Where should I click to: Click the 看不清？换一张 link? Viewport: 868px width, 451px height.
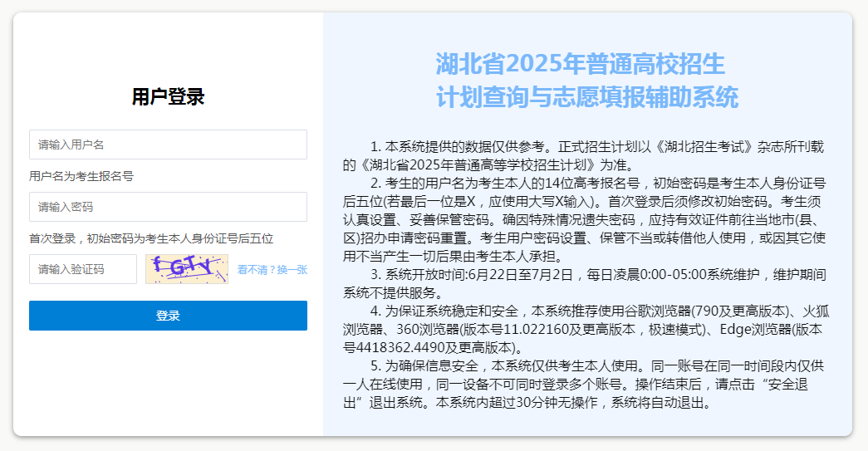pyautogui.click(x=272, y=269)
